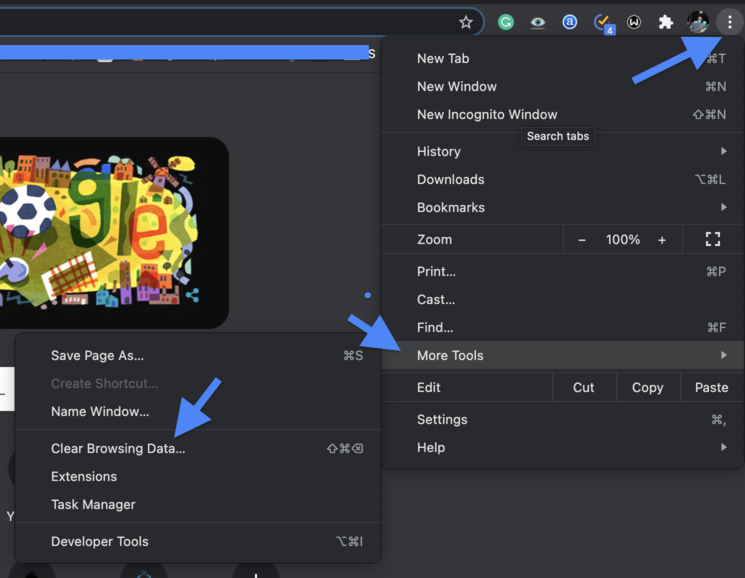Expand the Bookmarks submenu
The height and width of the screenshot is (578, 745).
tap(563, 208)
